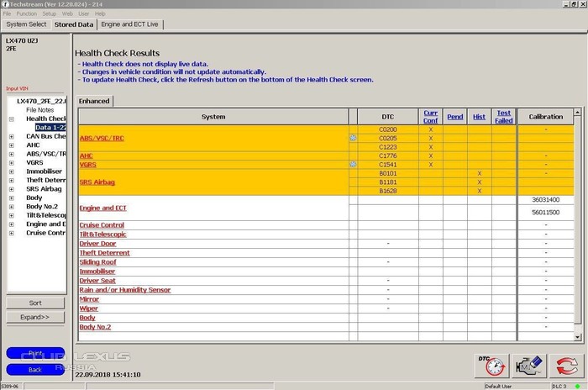
Task: Click the freeze frame icon beside C0205
Action: [x=353, y=138]
